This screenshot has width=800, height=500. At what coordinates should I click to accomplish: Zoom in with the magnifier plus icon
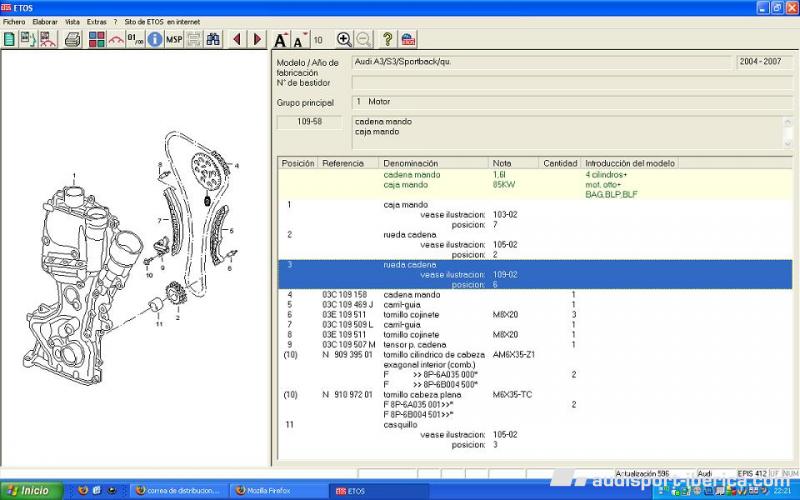click(x=344, y=39)
